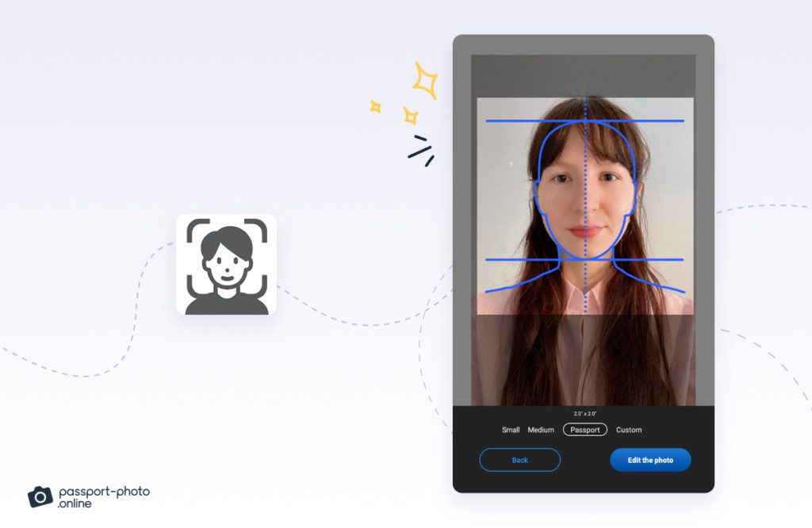The image size is (812, 528).
Task: Click the Back button
Action: [519, 460]
